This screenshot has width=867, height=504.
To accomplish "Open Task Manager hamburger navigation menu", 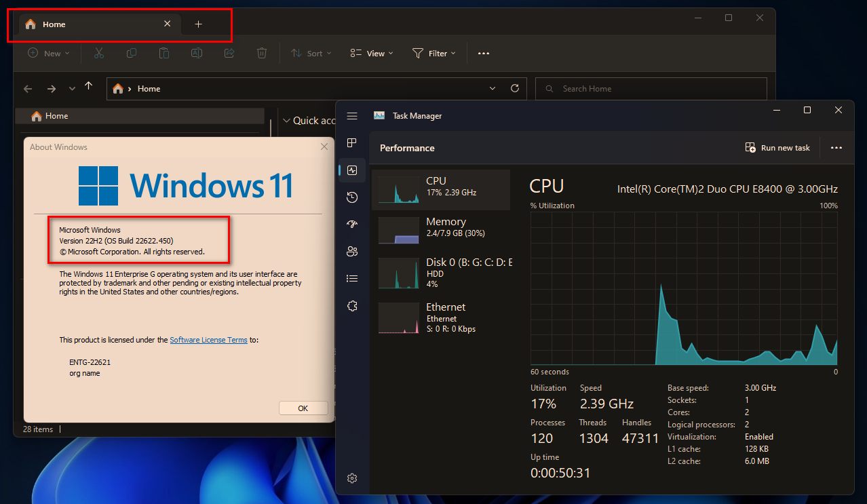I will point(352,116).
